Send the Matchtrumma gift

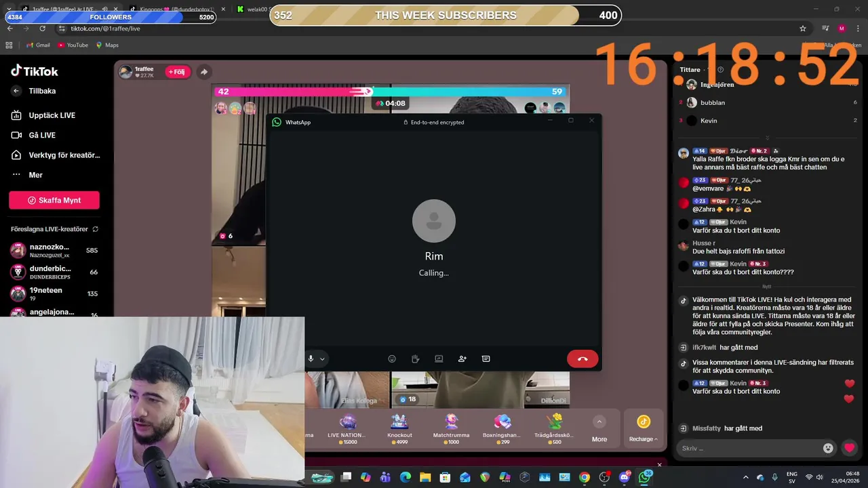click(x=451, y=428)
